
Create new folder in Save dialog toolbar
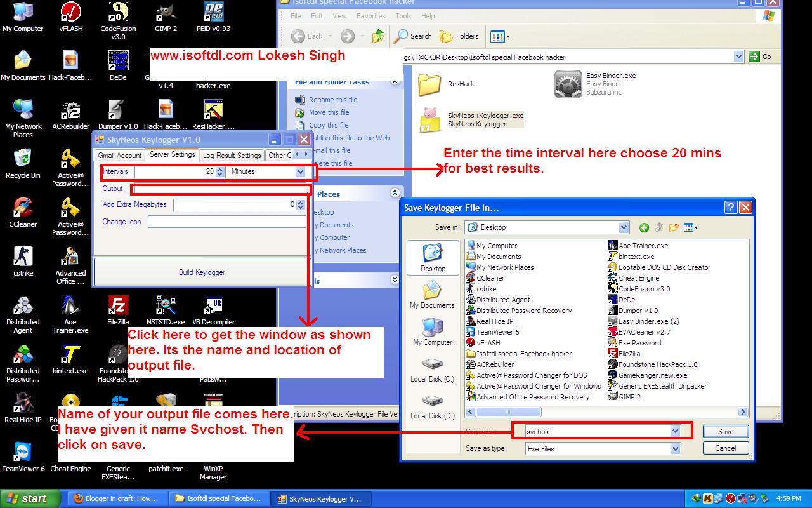(x=674, y=227)
